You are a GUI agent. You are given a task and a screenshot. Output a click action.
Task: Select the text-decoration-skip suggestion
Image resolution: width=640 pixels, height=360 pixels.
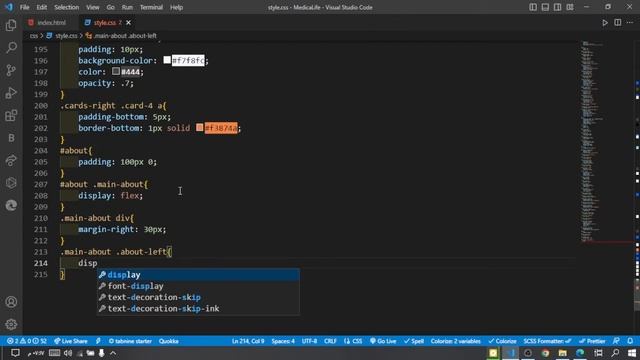[198, 297]
